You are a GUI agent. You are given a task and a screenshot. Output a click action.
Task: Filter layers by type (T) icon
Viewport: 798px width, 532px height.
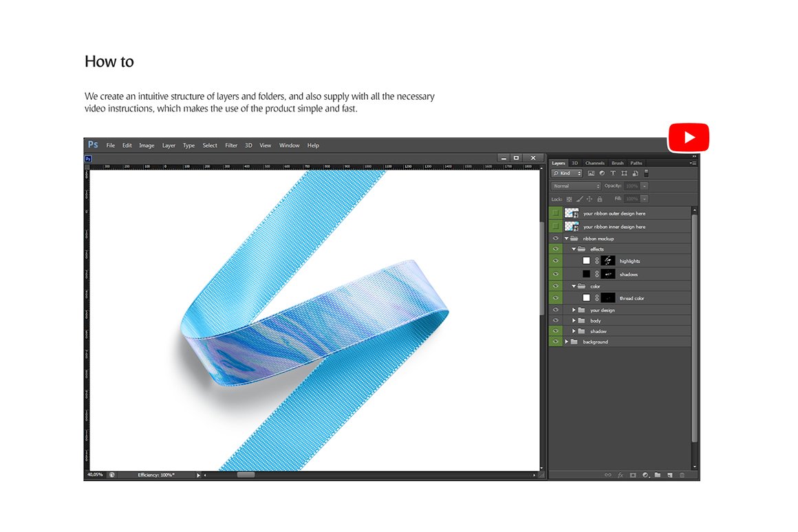[613, 173]
